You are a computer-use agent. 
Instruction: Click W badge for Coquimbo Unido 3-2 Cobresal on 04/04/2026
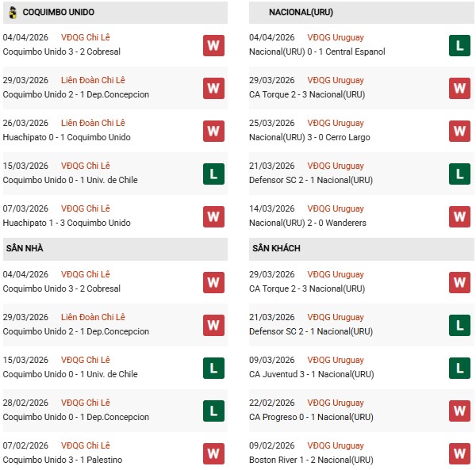213,45
